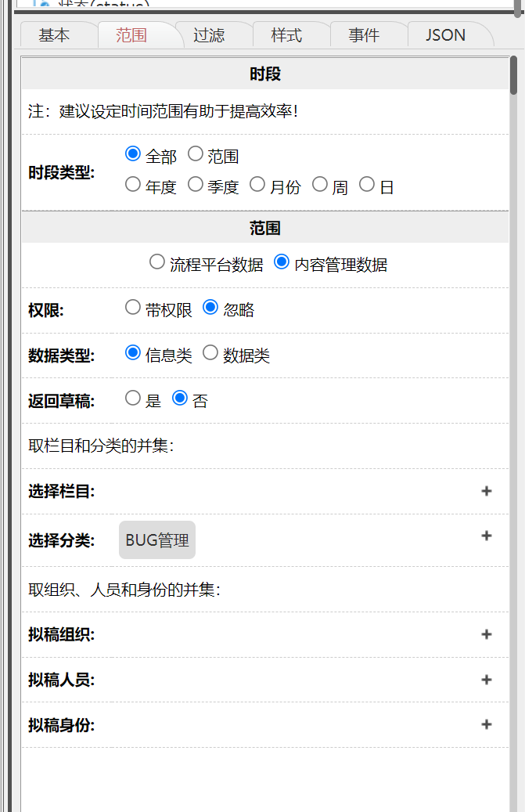Click the BUG管理 category tag
Viewport: 525px width, 812px height.
point(157,540)
